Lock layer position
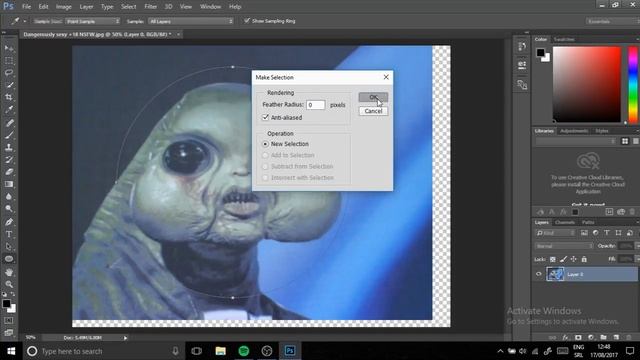 [573, 259]
